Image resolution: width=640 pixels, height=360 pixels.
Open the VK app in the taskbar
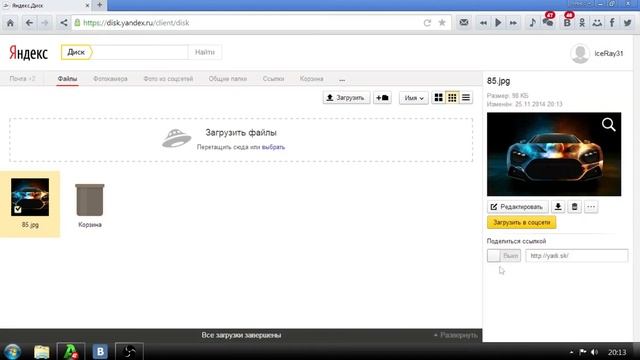point(100,351)
